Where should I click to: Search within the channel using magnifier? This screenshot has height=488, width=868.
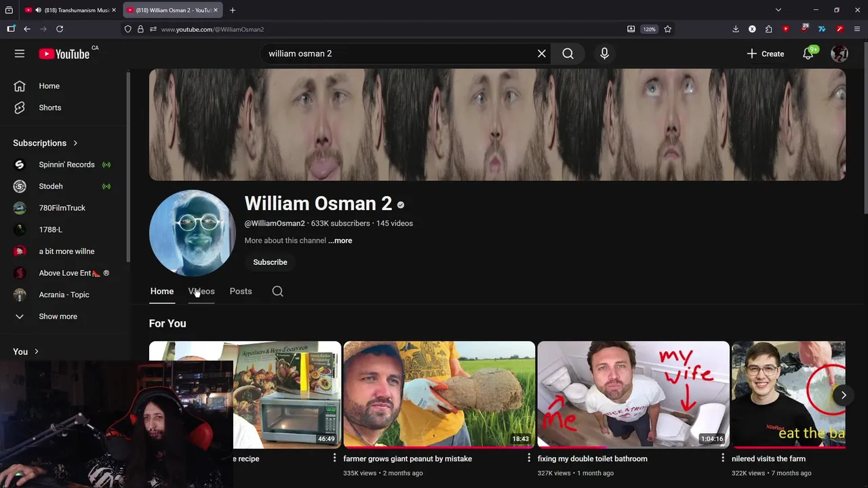[277, 291]
